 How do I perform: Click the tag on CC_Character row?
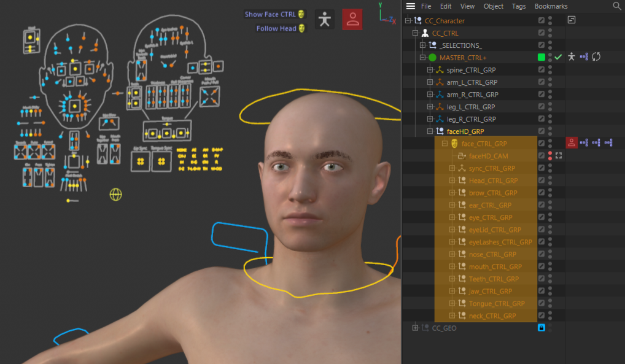(x=572, y=20)
